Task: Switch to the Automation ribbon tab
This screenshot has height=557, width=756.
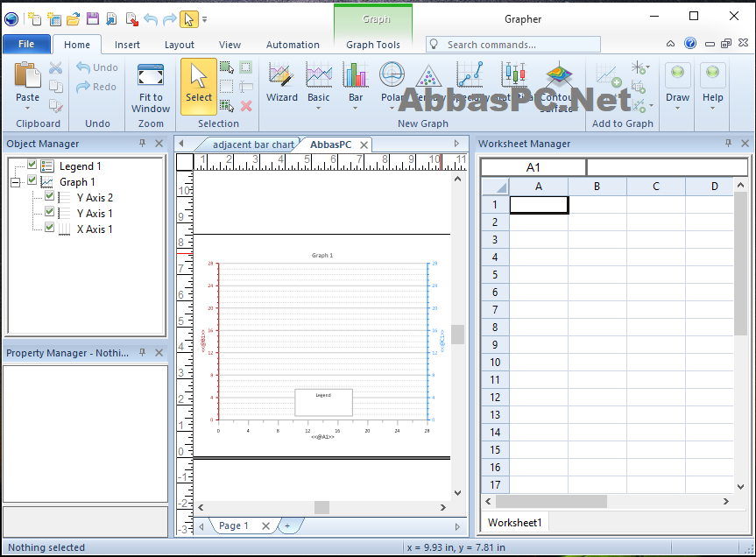Action: tap(293, 45)
